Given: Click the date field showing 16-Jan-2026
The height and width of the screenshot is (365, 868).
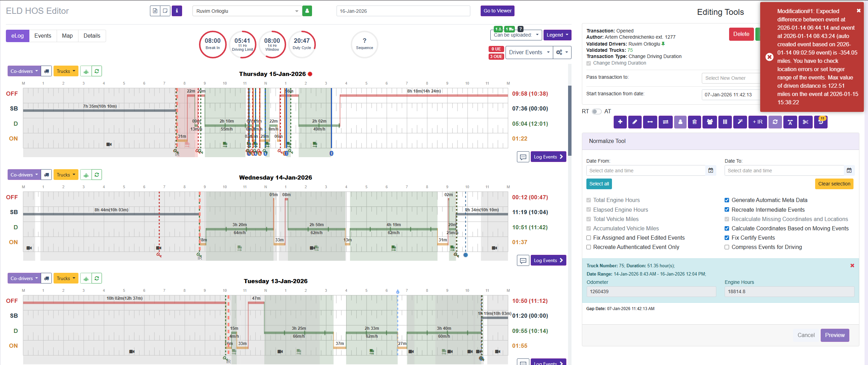Looking at the screenshot, I should click(403, 11).
